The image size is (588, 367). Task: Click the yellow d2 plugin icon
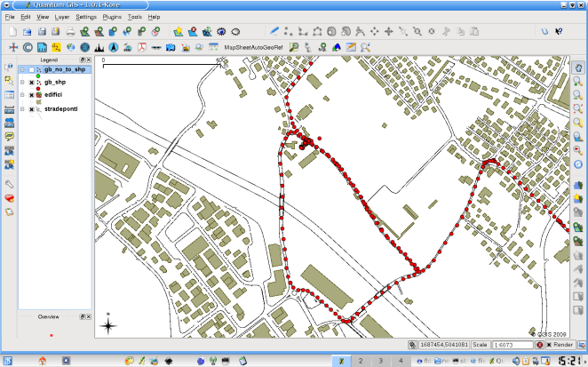point(56,47)
